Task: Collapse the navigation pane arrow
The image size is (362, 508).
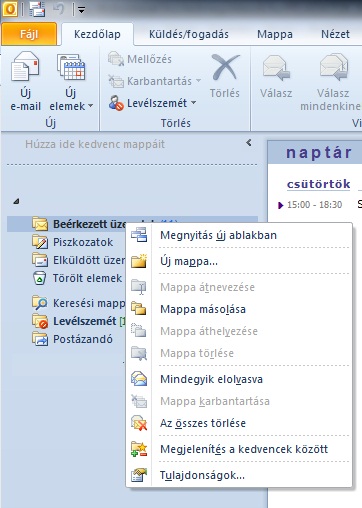Action: point(249,143)
